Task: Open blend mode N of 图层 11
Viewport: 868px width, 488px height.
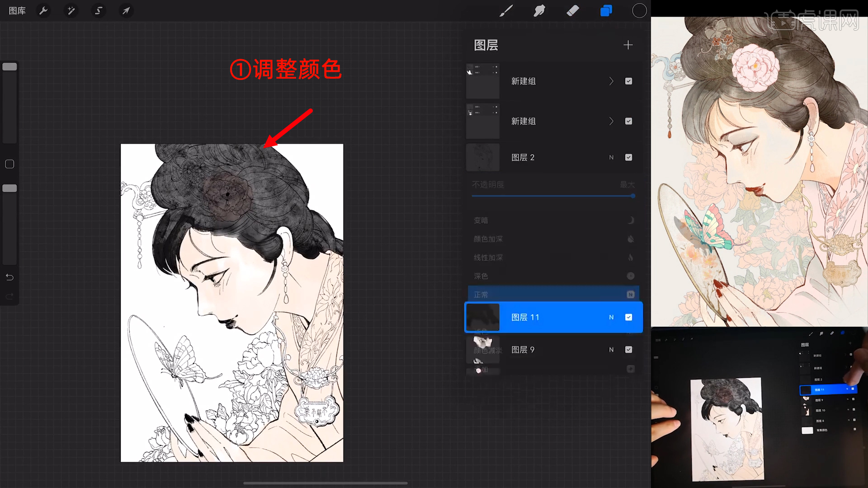Action: coord(611,317)
